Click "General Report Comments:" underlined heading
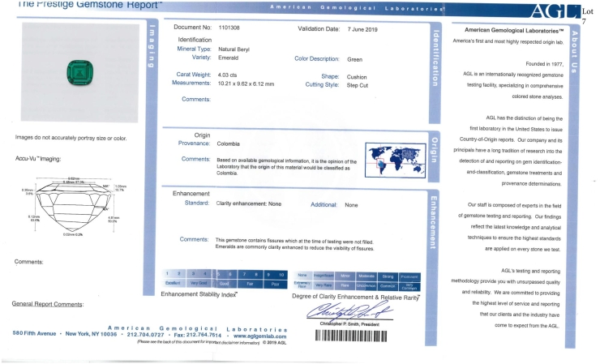The height and width of the screenshot is (364, 600). tap(48, 304)
